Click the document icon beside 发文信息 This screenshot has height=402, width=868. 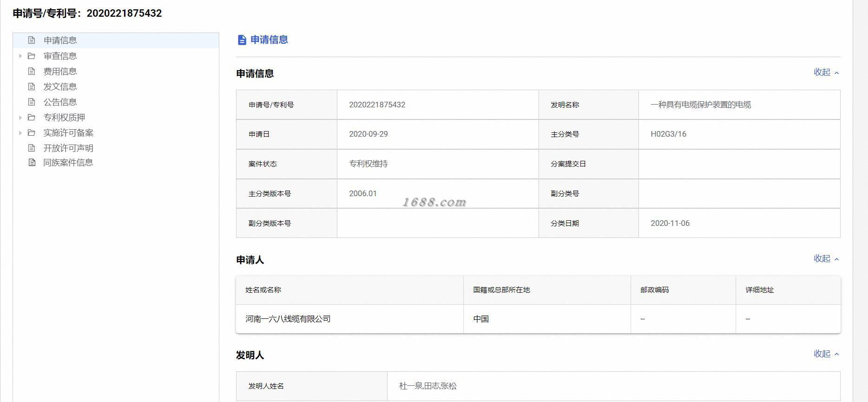tap(32, 86)
